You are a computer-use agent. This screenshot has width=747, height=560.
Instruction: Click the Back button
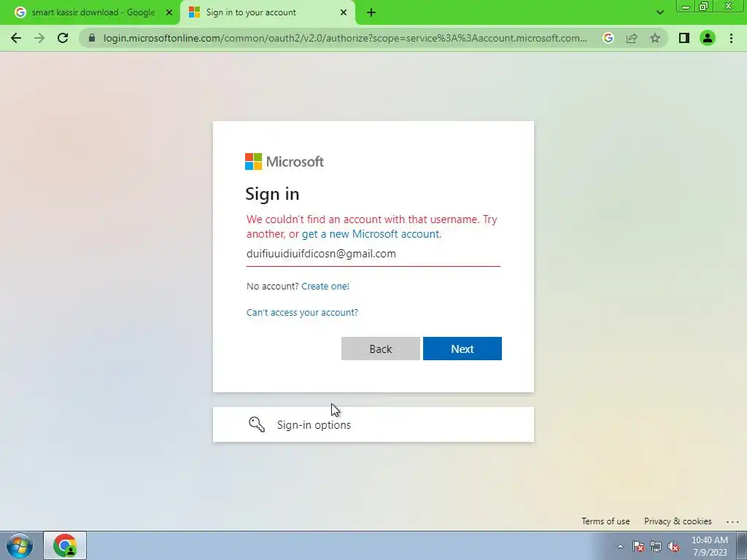(x=381, y=349)
